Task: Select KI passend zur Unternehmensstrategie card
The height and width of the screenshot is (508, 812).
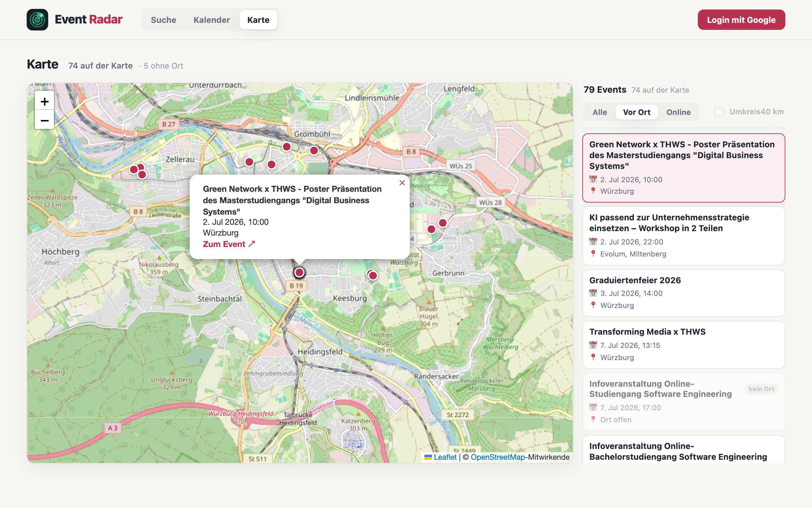Action: click(x=684, y=236)
